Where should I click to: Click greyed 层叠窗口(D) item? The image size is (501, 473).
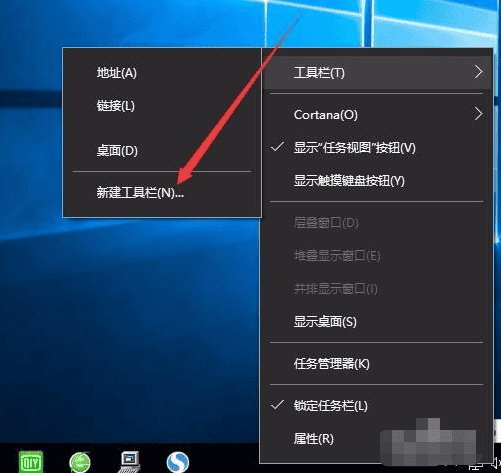point(377,223)
